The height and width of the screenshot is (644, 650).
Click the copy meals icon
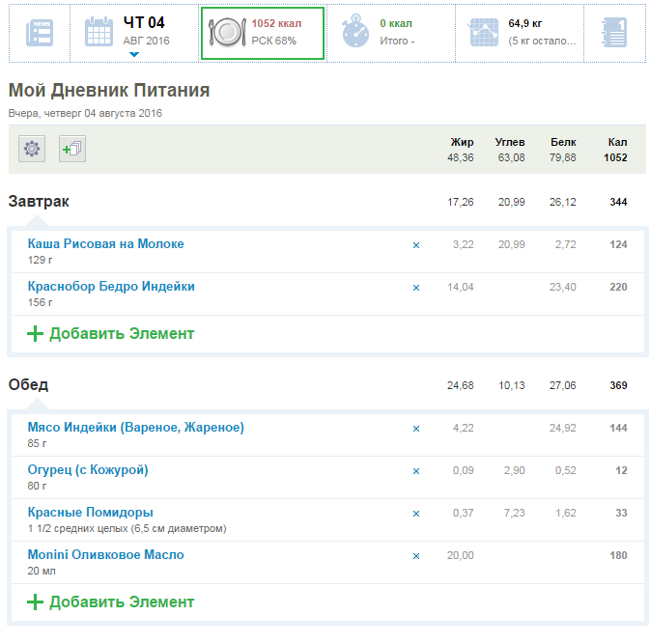pos(73,149)
